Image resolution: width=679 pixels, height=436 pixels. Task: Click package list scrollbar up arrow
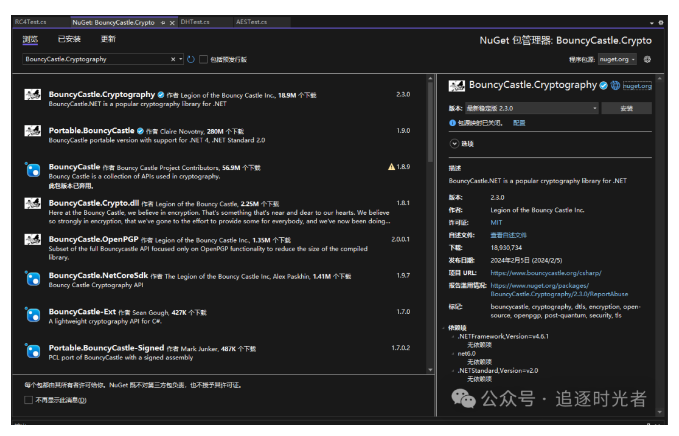[x=430, y=79]
